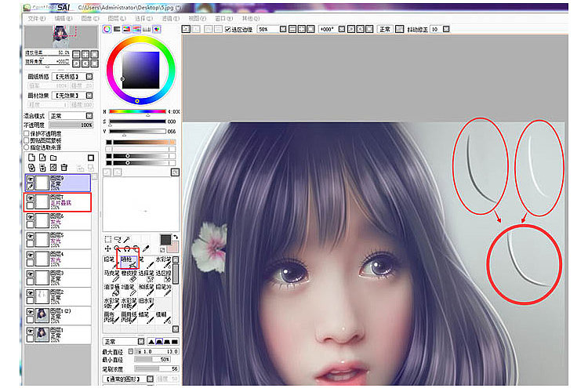
Task: Open the 视图 View menu
Action: coord(198,18)
